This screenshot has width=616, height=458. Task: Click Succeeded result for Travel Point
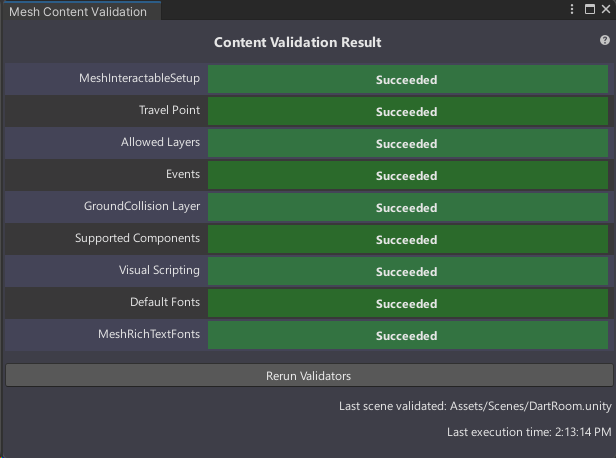pos(408,112)
